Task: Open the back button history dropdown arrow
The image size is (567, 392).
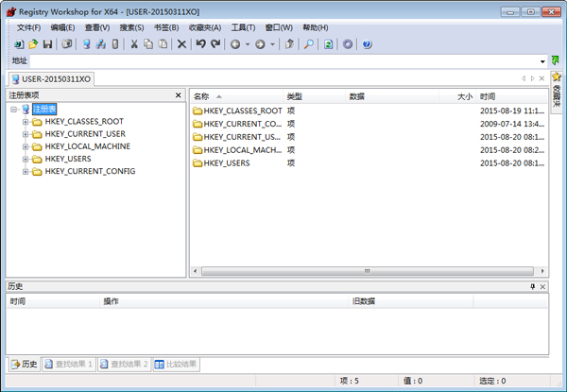Action: click(248, 44)
